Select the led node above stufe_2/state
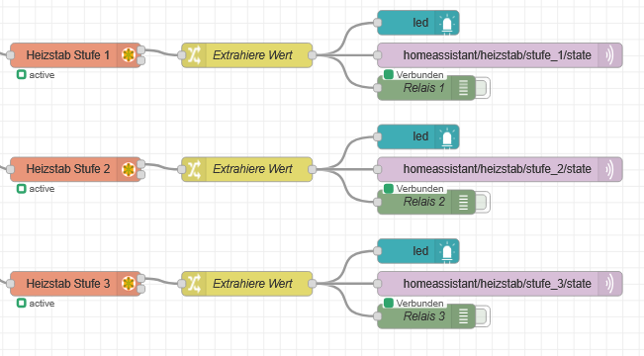Viewport: 644px width, 356px height. point(418,136)
